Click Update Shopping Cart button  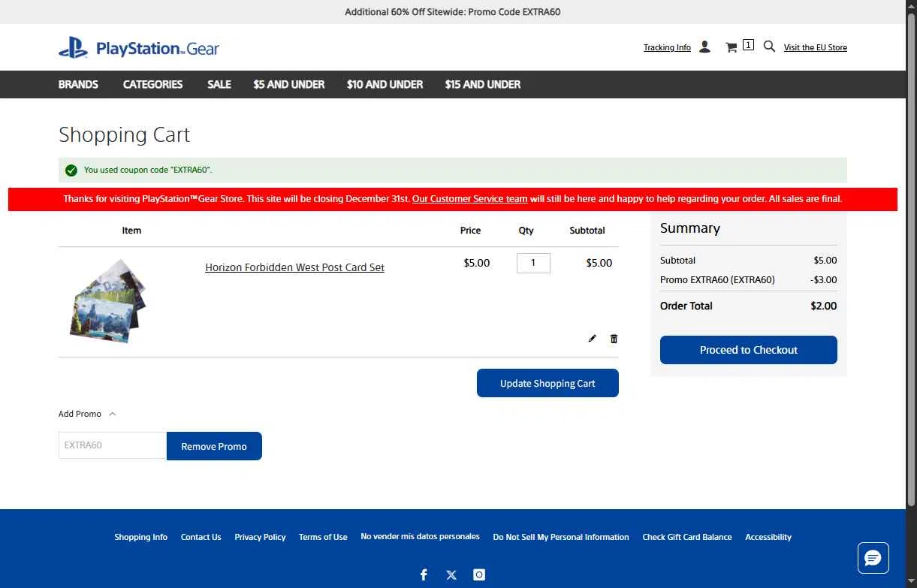click(x=547, y=383)
